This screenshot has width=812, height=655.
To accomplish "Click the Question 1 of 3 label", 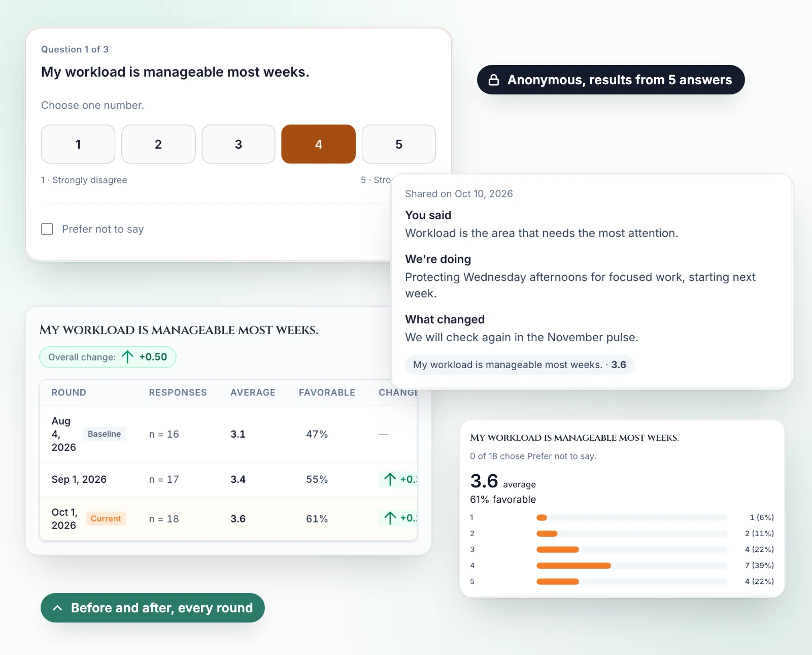I will click(75, 49).
